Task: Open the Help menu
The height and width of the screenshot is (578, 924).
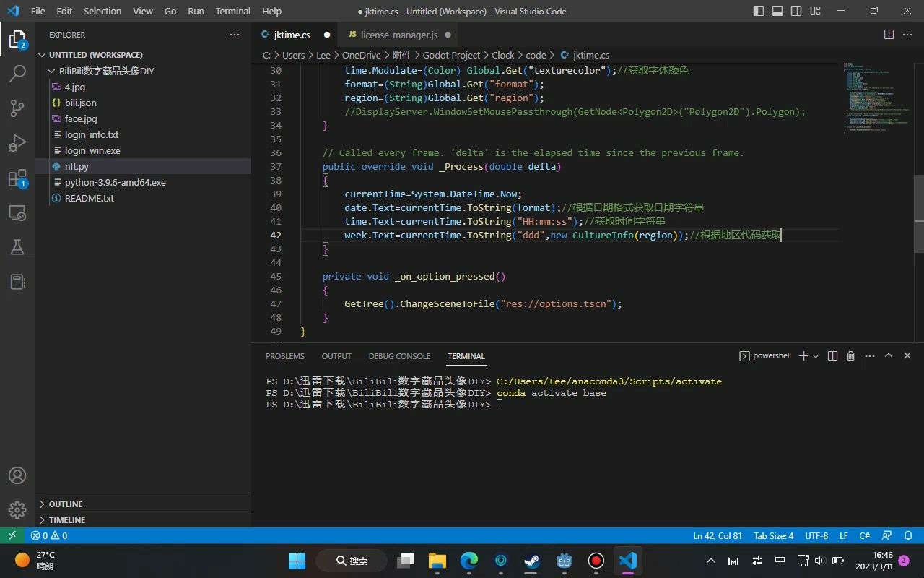Action: point(271,11)
